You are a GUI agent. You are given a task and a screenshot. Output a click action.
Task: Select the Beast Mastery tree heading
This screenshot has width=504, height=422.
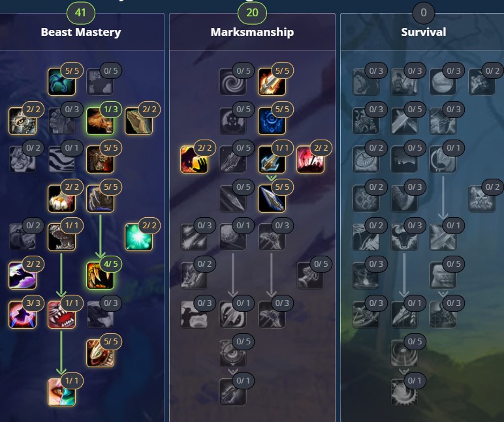coord(81,32)
